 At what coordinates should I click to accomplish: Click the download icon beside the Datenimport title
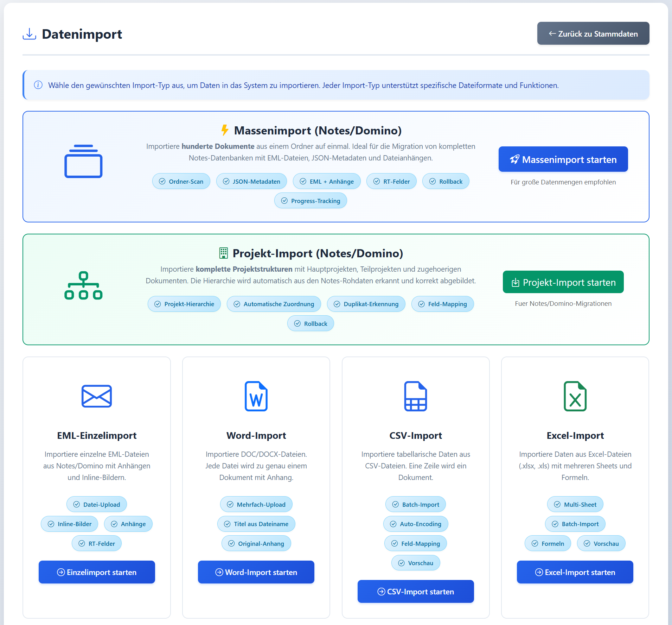pyautogui.click(x=29, y=34)
